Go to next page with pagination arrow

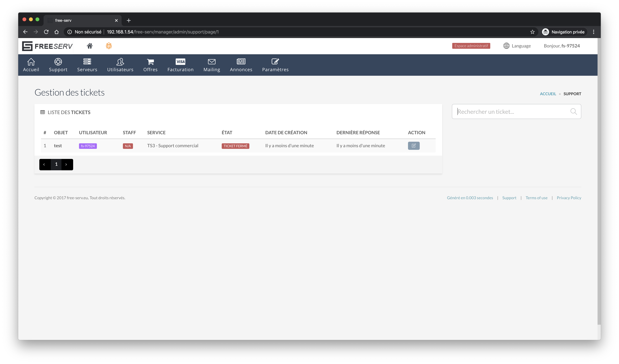[66, 165]
